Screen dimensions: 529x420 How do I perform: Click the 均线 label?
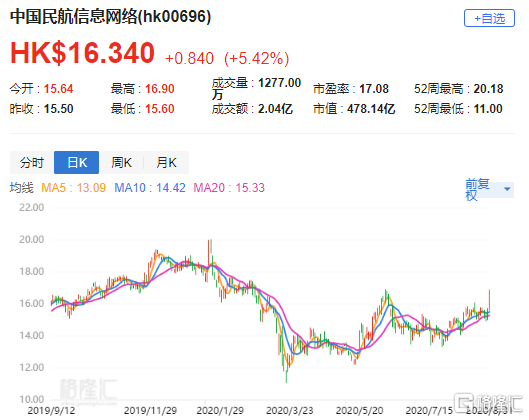(x=22, y=188)
